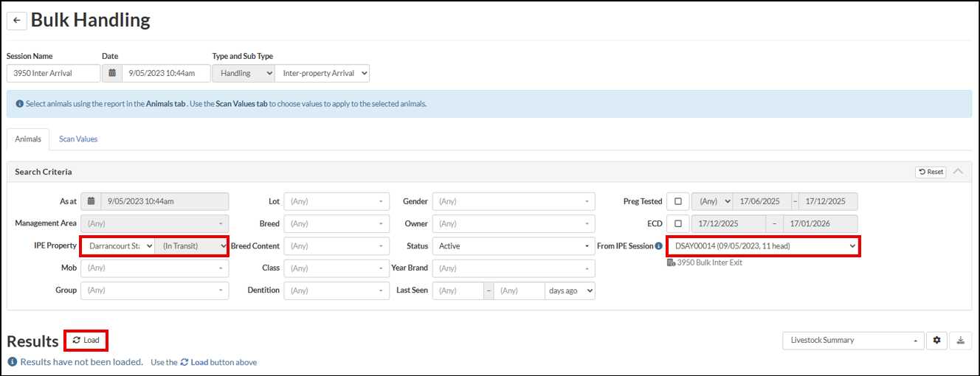Click the From IPE Session info icon
Viewport: 980px width, 376px height.
coord(658,246)
